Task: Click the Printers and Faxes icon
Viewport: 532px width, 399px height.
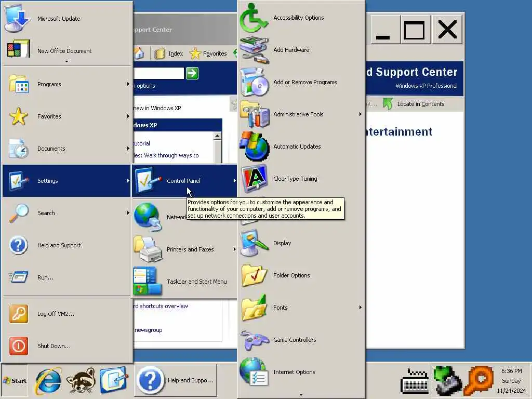Action: (x=148, y=249)
